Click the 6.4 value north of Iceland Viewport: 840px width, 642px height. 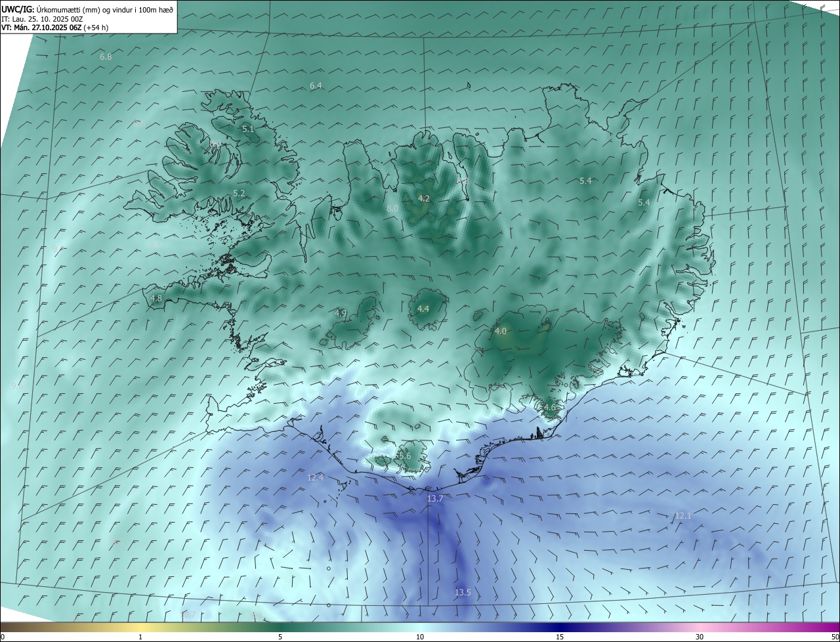click(316, 86)
